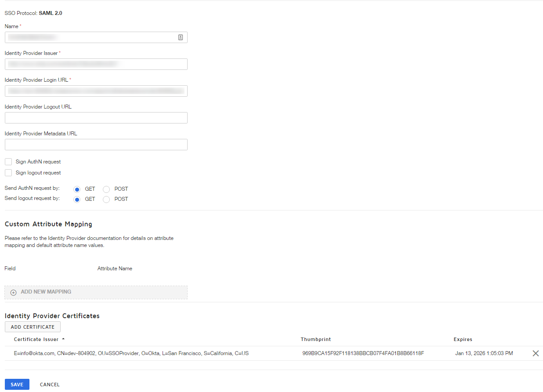
Task: Click the Identity Provider Metadata URL field
Action: pos(96,144)
